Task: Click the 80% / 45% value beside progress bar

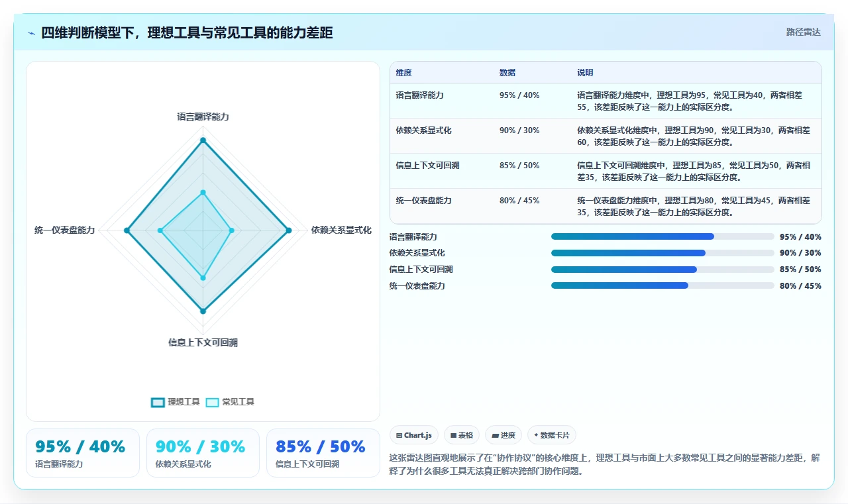Action: (800, 286)
